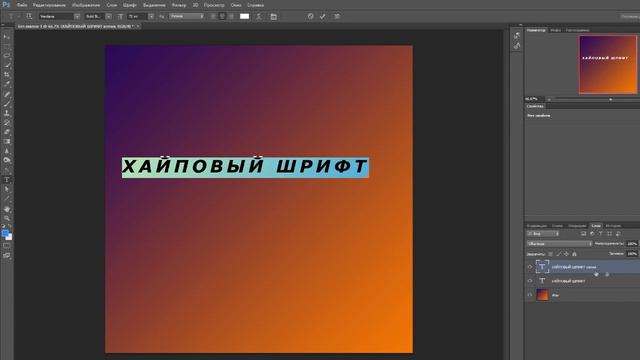Select the Path Selection tool
Viewport: 640px width, 360px height.
point(7,189)
